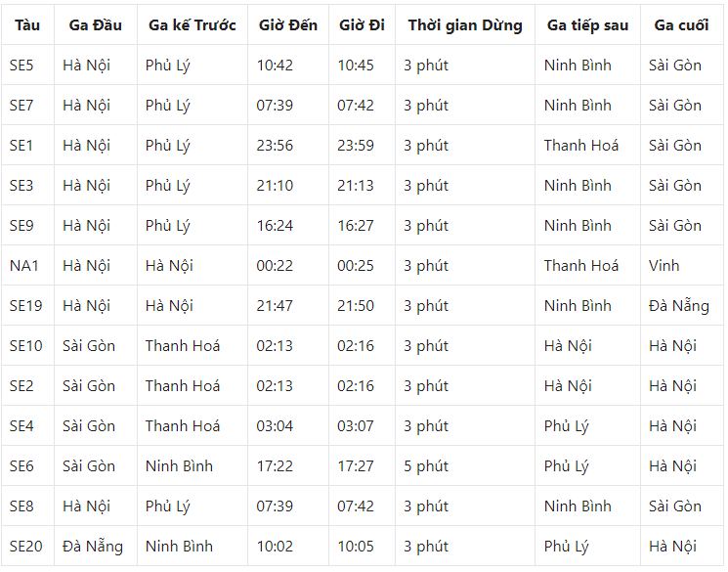Click Đà Nẵng in the Ga cuối column
The image size is (728, 572).
click(679, 306)
